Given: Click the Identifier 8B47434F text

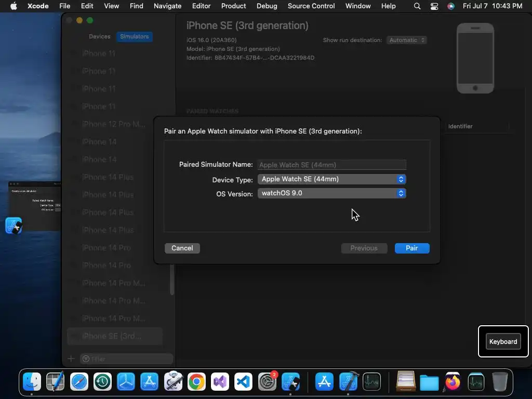Looking at the screenshot, I should pyautogui.click(x=250, y=58).
